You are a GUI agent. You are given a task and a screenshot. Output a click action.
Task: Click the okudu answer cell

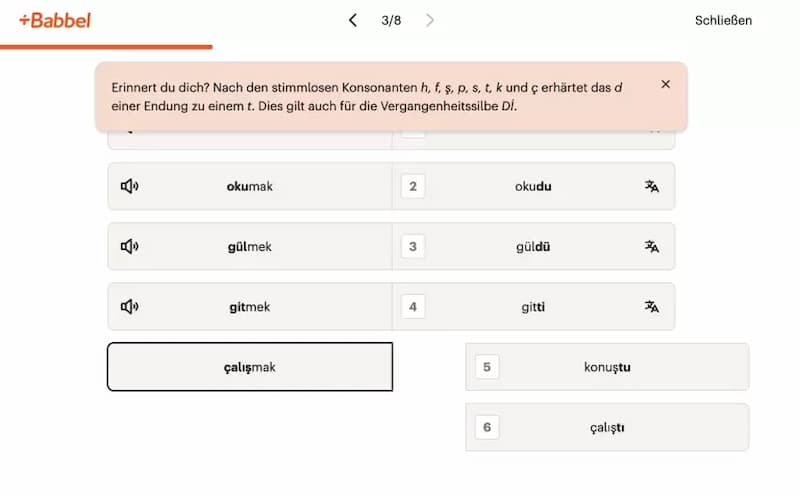533,187
